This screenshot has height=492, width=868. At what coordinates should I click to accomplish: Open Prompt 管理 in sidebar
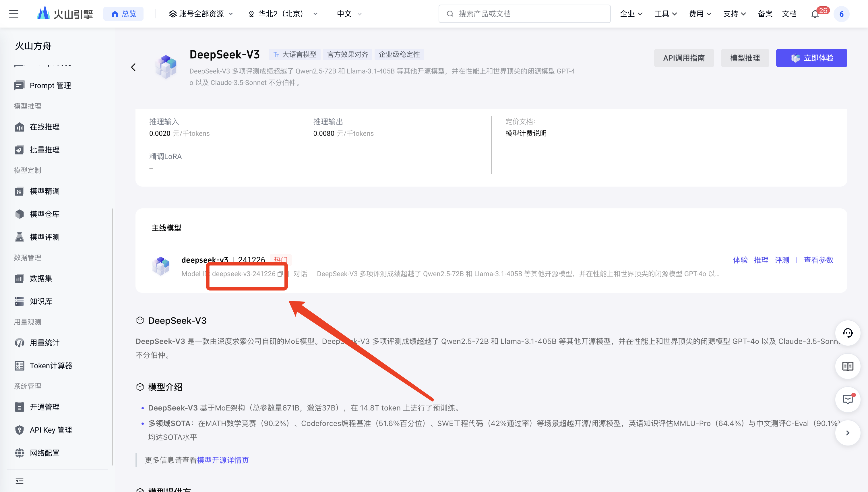pos(43,86)
